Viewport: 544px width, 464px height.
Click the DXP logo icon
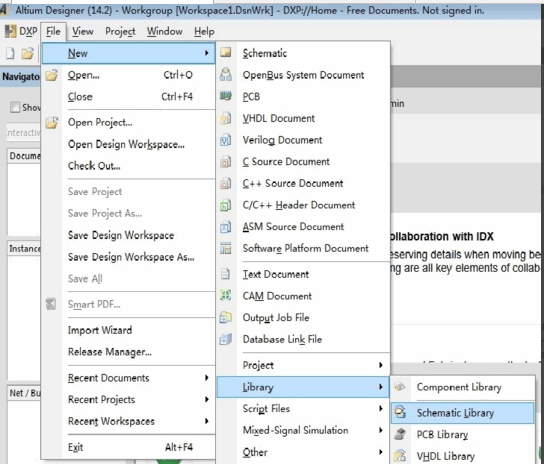[10, 31]
